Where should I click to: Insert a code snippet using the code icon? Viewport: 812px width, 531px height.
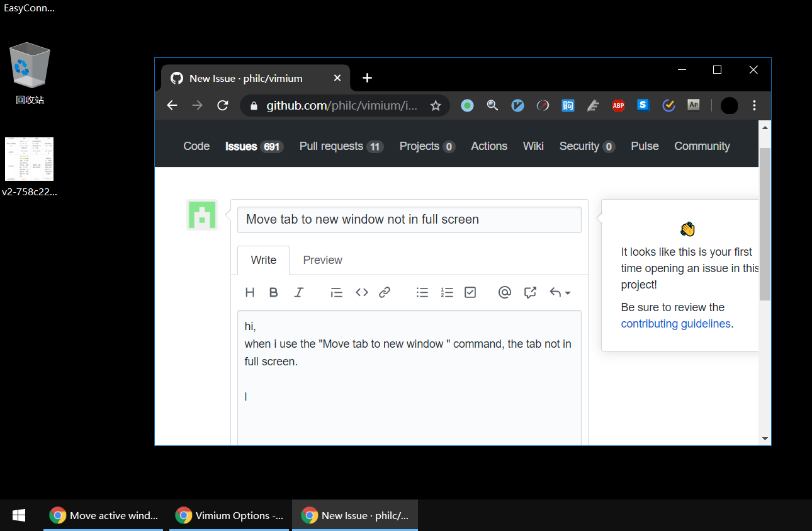pyautogui.click(x=362, y=292)
